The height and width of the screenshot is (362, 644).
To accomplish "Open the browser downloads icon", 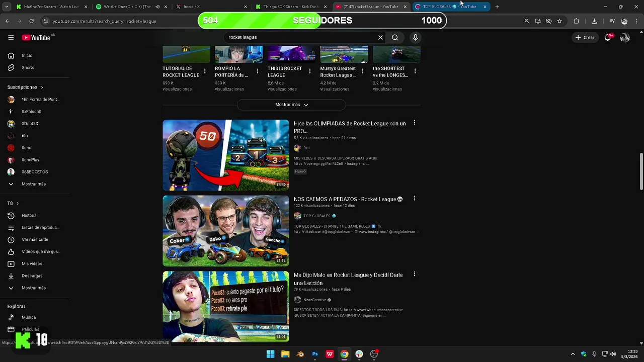I will tap(594, 21).
